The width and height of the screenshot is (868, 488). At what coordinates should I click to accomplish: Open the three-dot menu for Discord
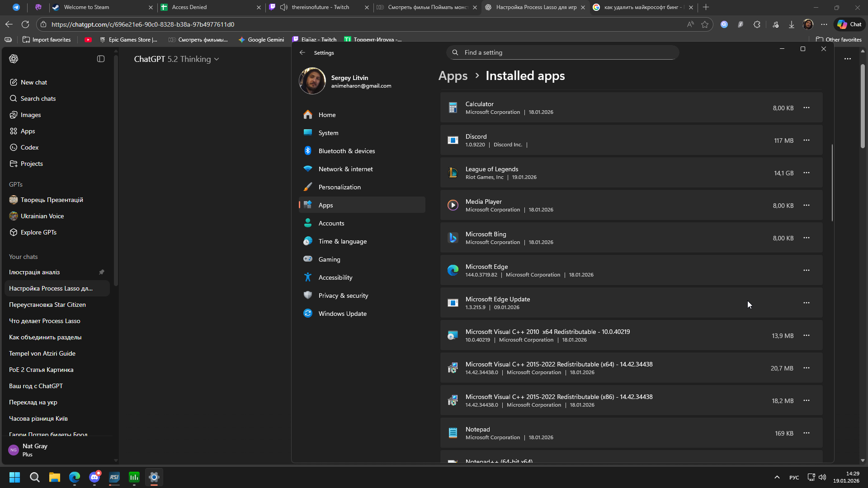pos(806,141)
